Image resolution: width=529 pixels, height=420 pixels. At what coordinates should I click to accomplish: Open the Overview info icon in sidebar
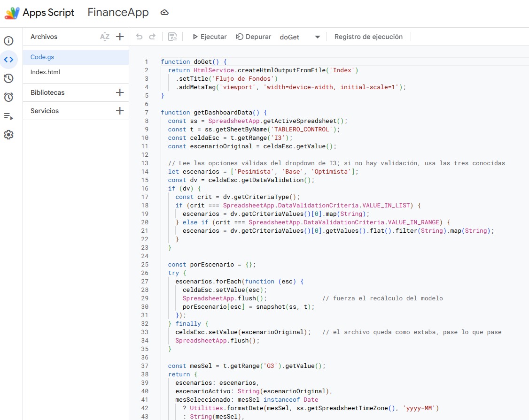pos(8,41)
